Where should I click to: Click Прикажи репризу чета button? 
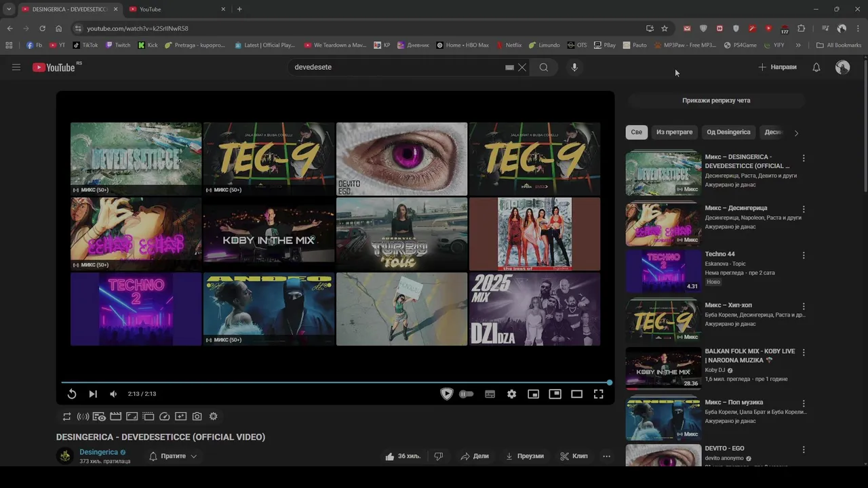pos(716,100)
